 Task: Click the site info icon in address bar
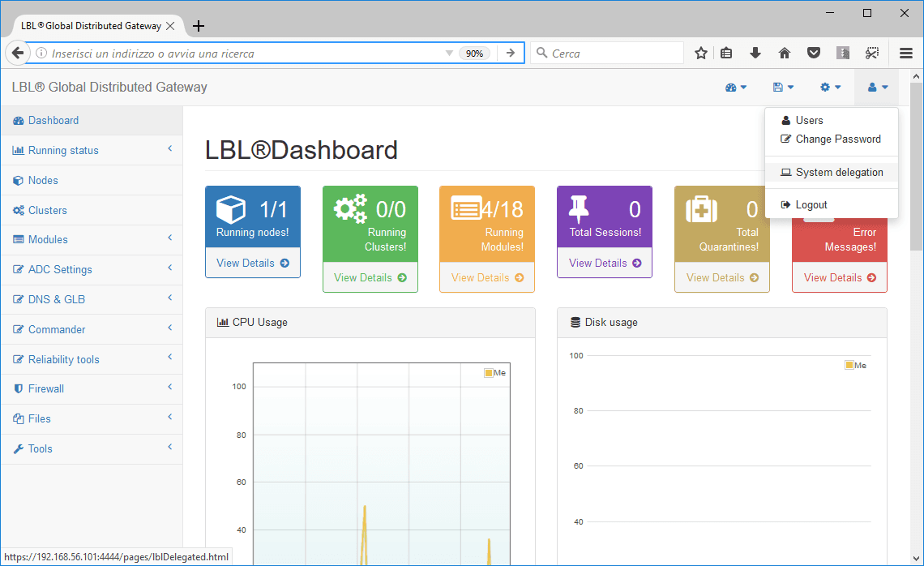point(41,53)
